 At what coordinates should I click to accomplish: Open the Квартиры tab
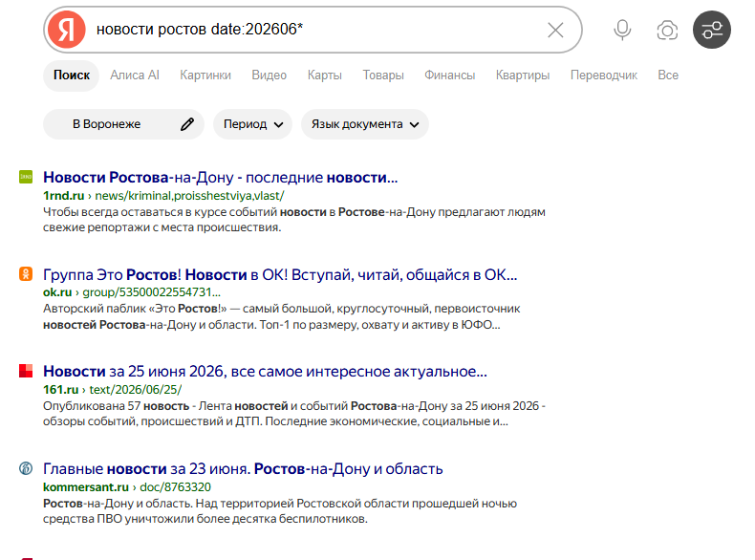click(523, 75)
